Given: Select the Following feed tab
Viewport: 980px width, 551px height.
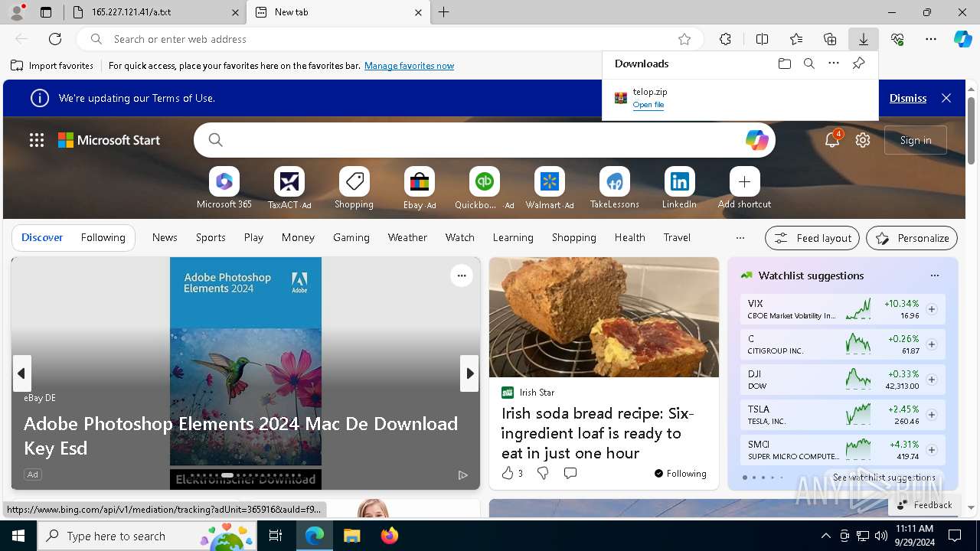Looking at the screenshot, I should click(x=103, y=238).
